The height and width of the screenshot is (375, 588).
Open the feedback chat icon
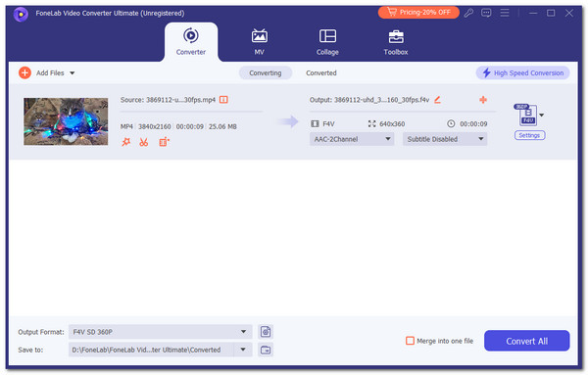(486, 13)
